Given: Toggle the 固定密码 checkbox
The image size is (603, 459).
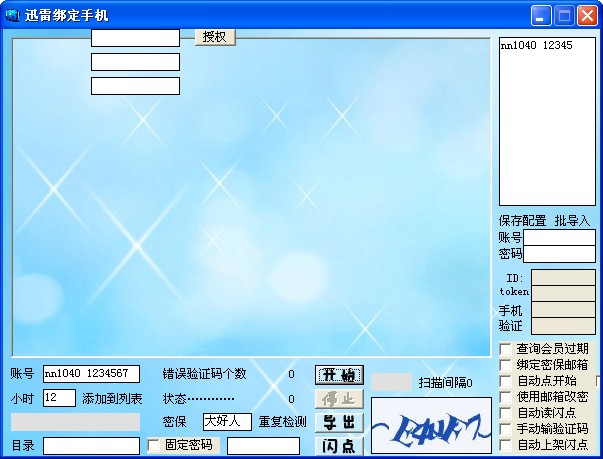Looking at the screenshot, I should pos(153,445).
